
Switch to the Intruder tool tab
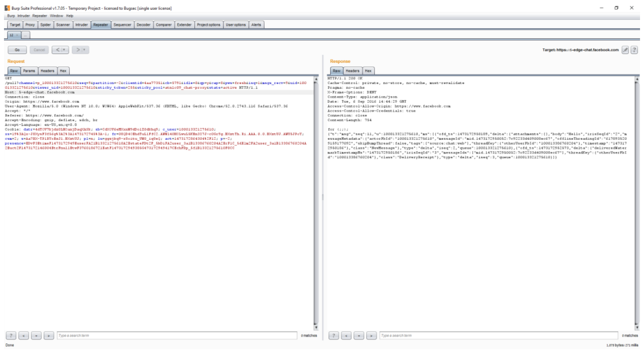tap(81, 25)
